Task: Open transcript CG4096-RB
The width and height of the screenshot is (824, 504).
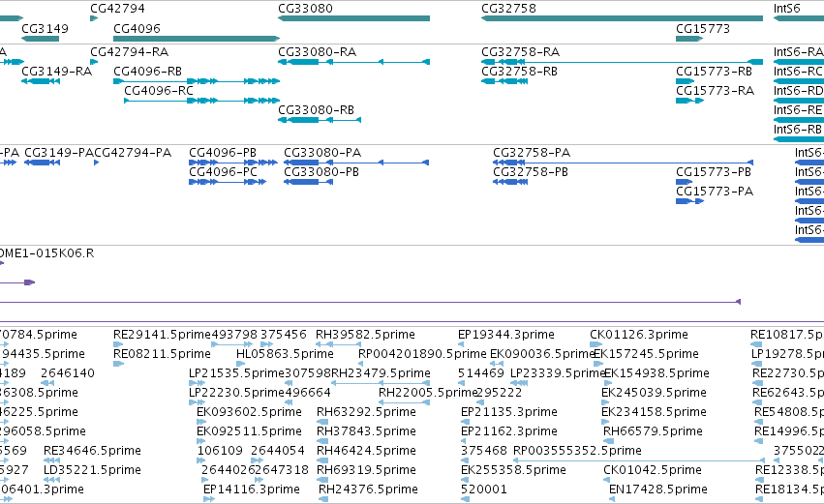Action: coord(148,72)
